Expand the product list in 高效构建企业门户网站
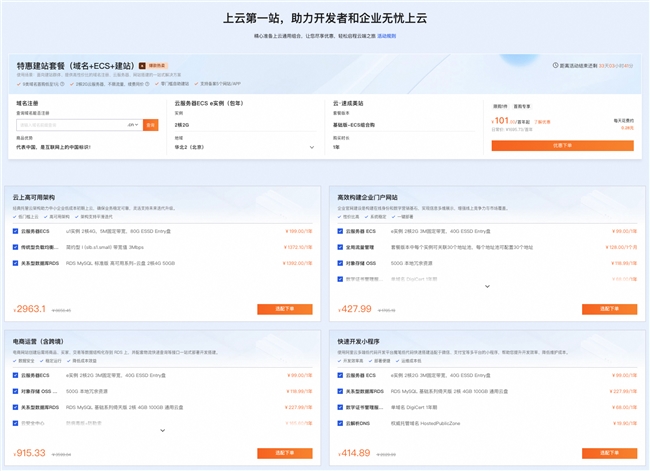The width and height of the screenshot is (650, 471). pyautogui.click(x=488, y=287)
